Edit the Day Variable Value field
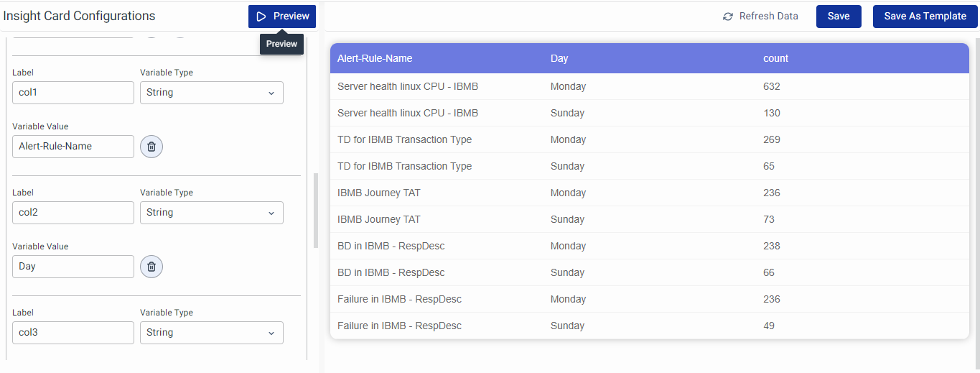The height and width of the screenshot is (373, 980). click(73, 267)
